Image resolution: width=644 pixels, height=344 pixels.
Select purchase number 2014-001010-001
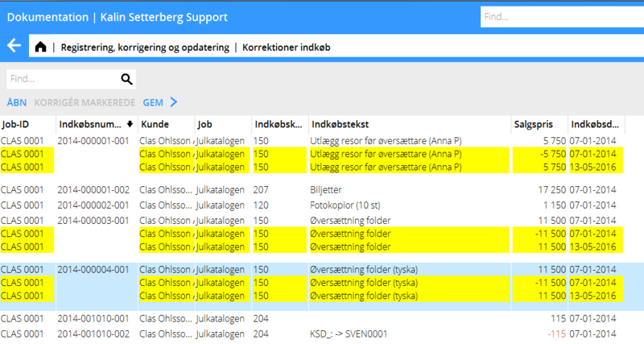click(x=93, y=318)
